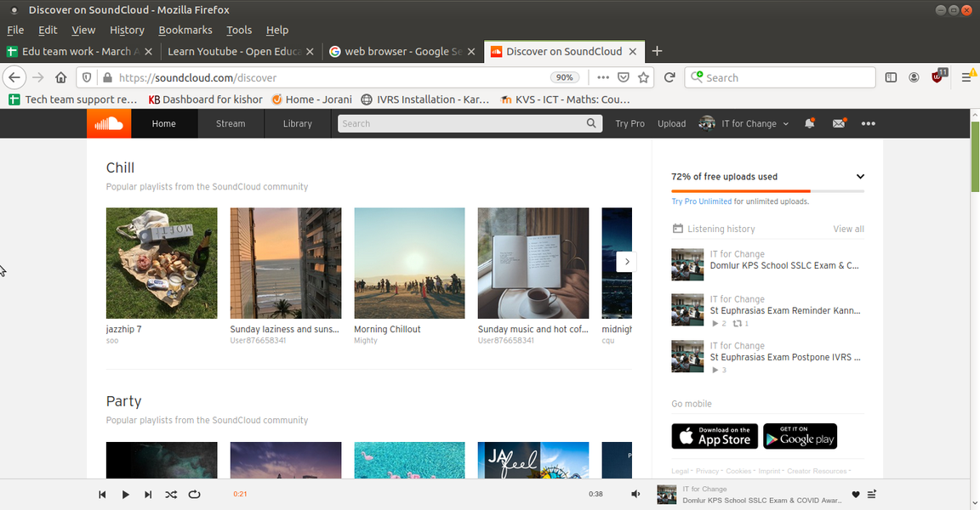Screen dimensions: 980x510
Task: Toggle shuffle in the player bar
Action: tap(170, 495)
